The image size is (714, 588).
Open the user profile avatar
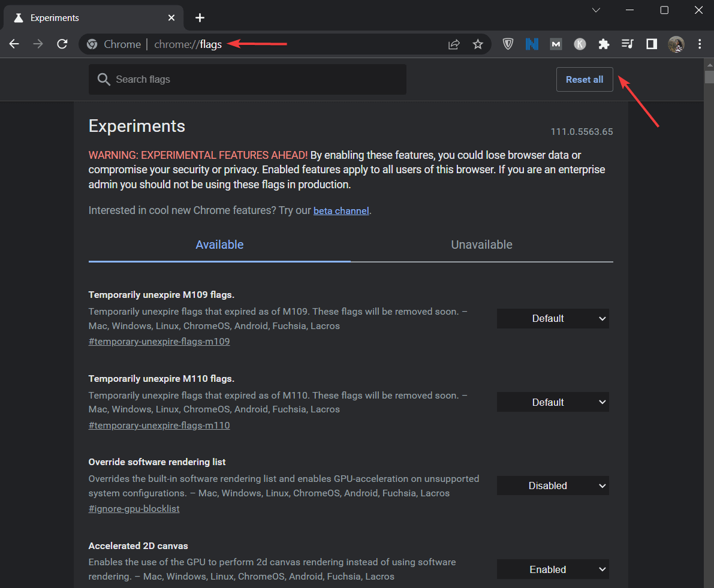[x=676, y=44]
